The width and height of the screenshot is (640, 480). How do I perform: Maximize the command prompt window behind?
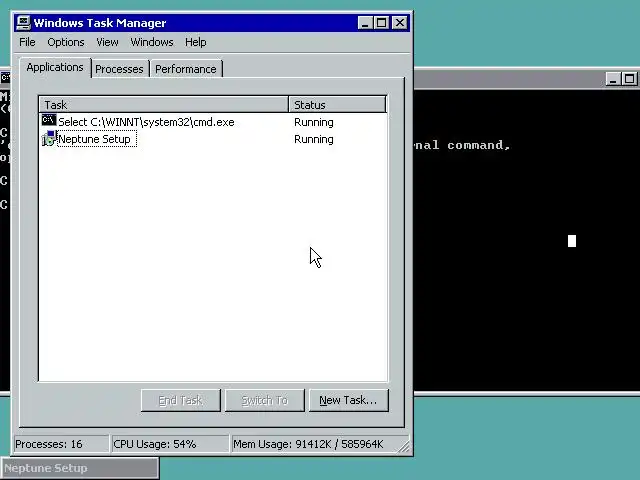[629, 79]
